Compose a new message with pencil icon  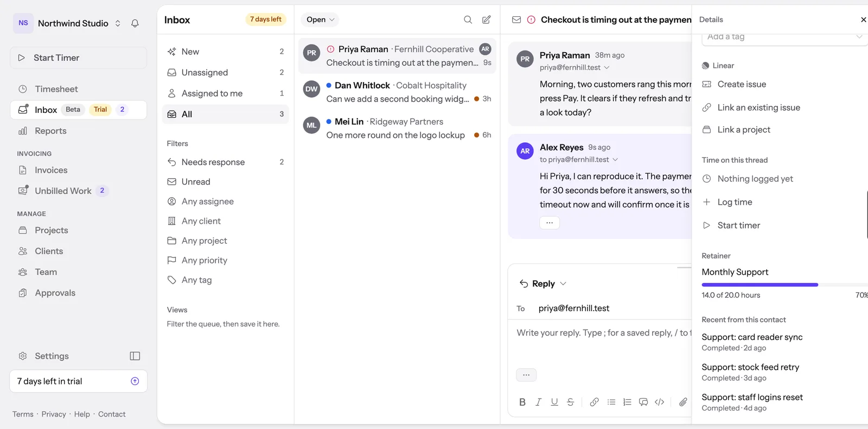pos(487,20)
